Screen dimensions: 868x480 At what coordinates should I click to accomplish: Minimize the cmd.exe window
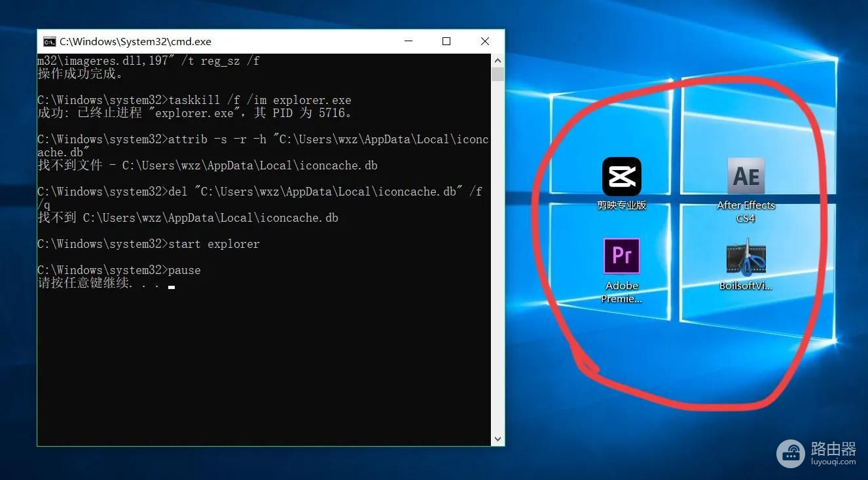(x=408, y=41)
